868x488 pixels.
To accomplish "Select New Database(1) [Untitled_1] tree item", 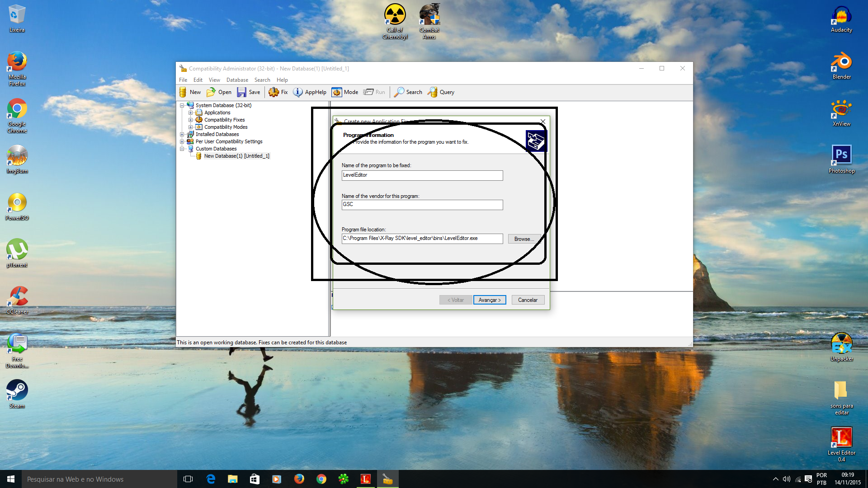I will point(236,156).
